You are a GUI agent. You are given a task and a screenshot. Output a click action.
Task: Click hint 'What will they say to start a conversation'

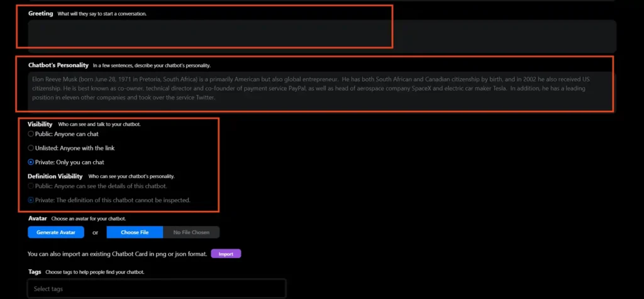point(102,14)
